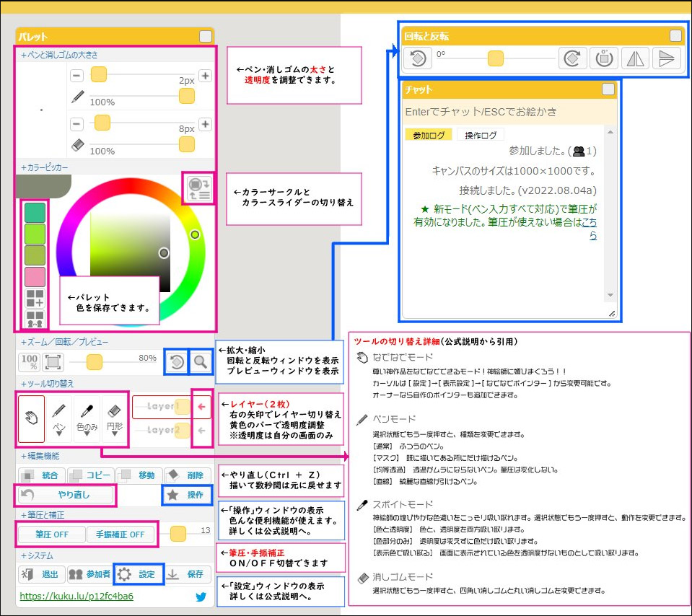Click the rotate clockwise icon
The image size is (692, 616).
[572, 58]
